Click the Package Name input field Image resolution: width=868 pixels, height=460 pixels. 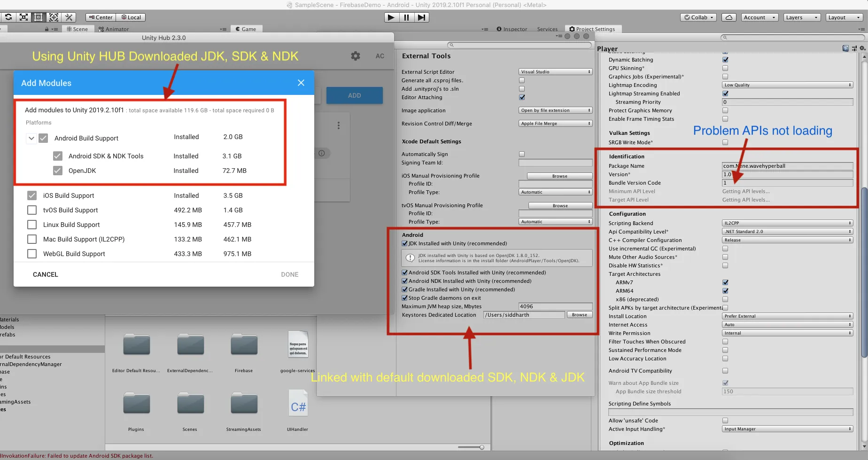pyautogui.click(x=787, y=166)
